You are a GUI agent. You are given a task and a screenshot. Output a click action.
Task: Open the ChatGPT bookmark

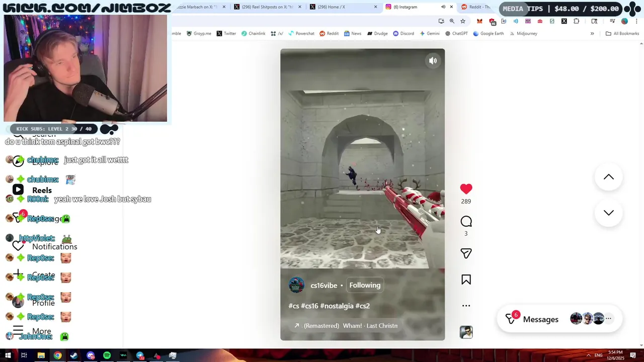click(x=456, y=34)
